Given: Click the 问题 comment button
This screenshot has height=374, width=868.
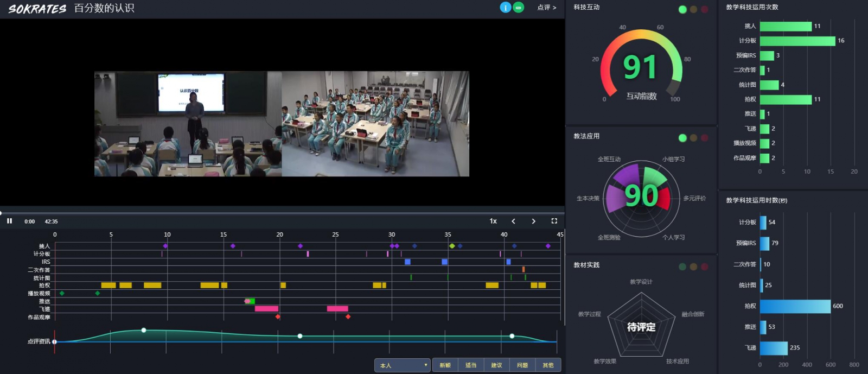Looking at the screenshot, I should click(x=522, y=365).
